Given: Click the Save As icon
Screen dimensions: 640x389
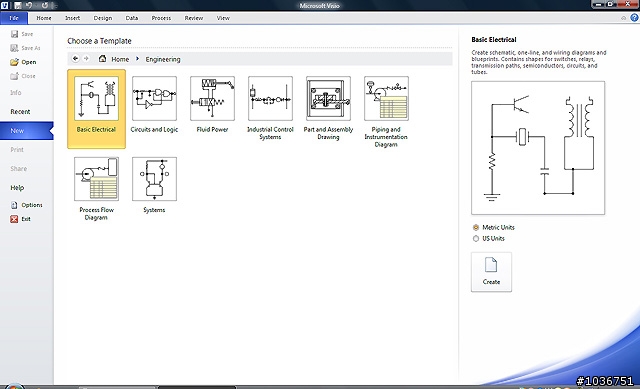Looking at the screenshot, I should [14, 48].
